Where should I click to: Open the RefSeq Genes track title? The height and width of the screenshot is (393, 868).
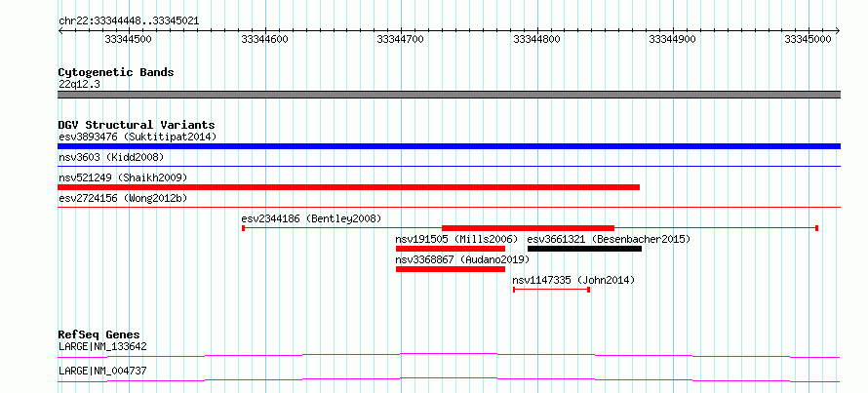pos(99,334)
